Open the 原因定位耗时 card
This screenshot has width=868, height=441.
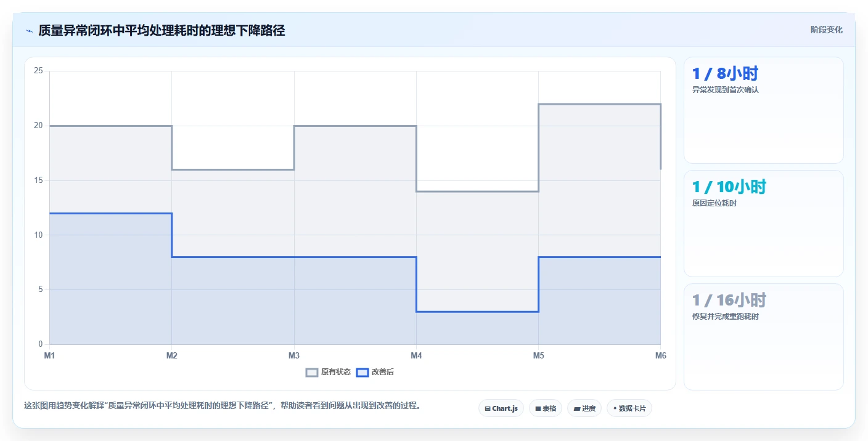click(764, 224)
